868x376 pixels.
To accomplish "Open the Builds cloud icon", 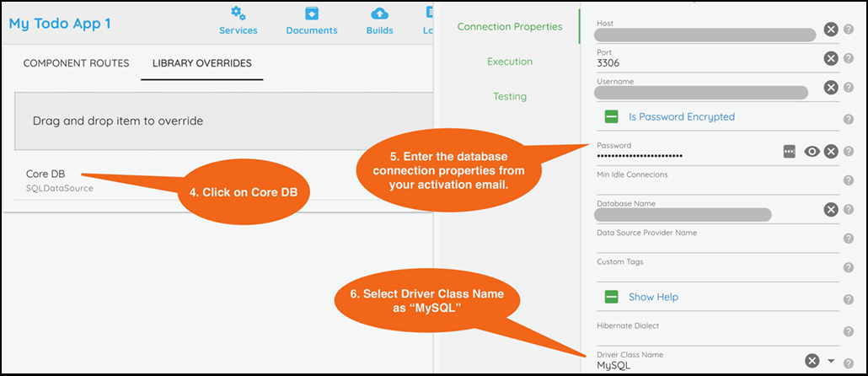I will coord(380,13).
